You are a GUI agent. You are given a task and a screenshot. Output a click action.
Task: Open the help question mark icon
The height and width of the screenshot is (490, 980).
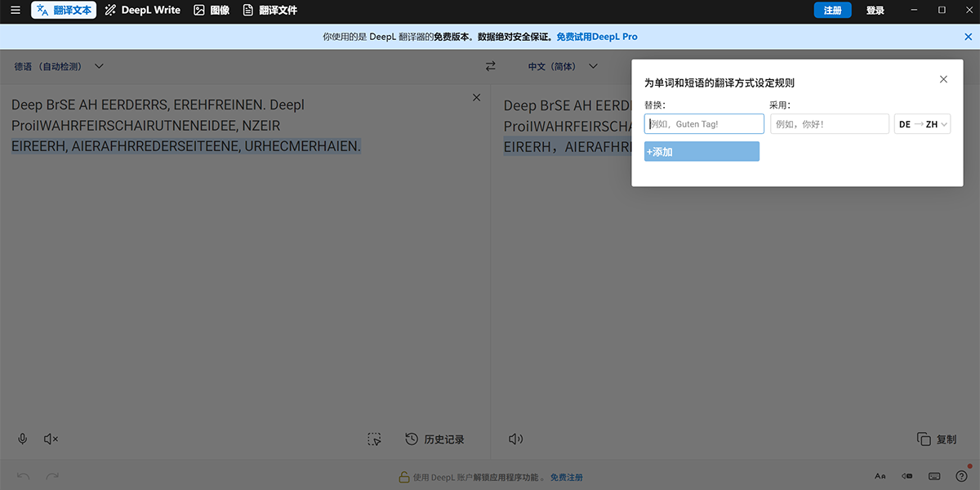point(961,476)
